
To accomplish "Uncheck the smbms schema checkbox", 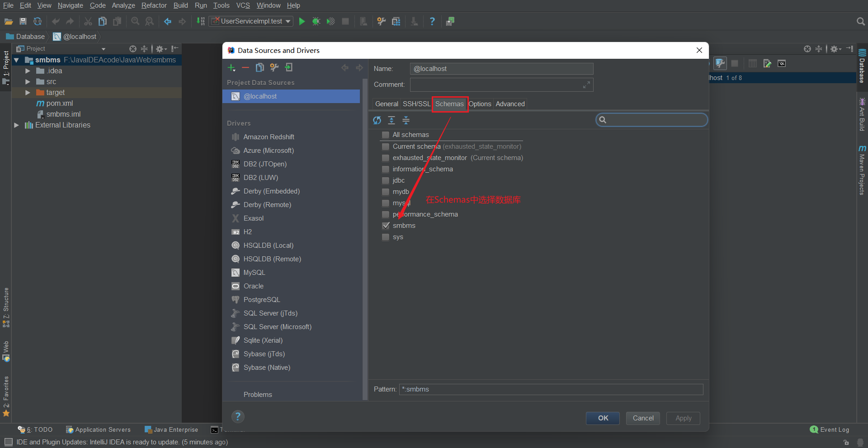I will (x=386, y=226).
